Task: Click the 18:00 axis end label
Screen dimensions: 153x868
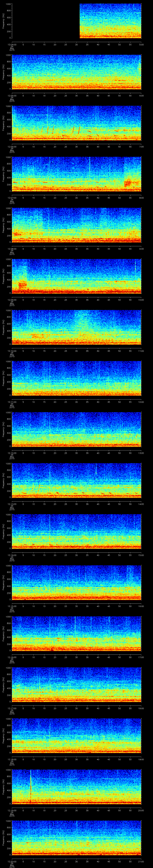Action: click(x=141, y=708)
